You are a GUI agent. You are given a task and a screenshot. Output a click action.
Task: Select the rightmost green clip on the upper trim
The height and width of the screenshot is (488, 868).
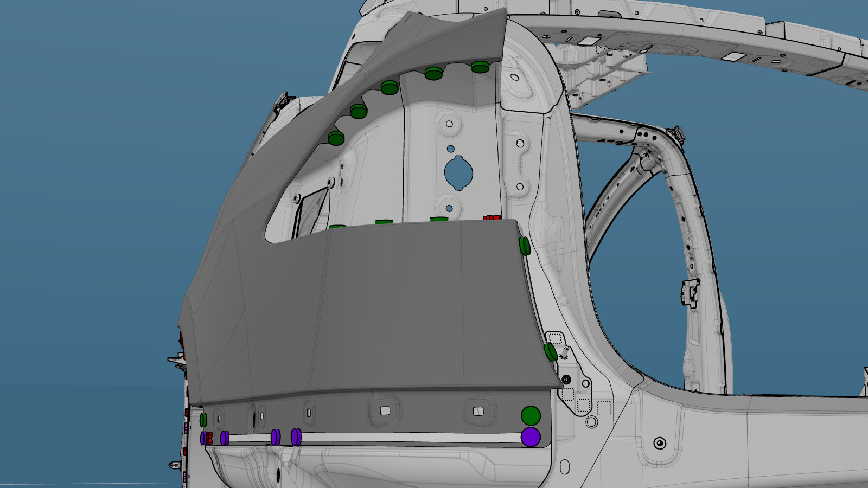(480, 67)
